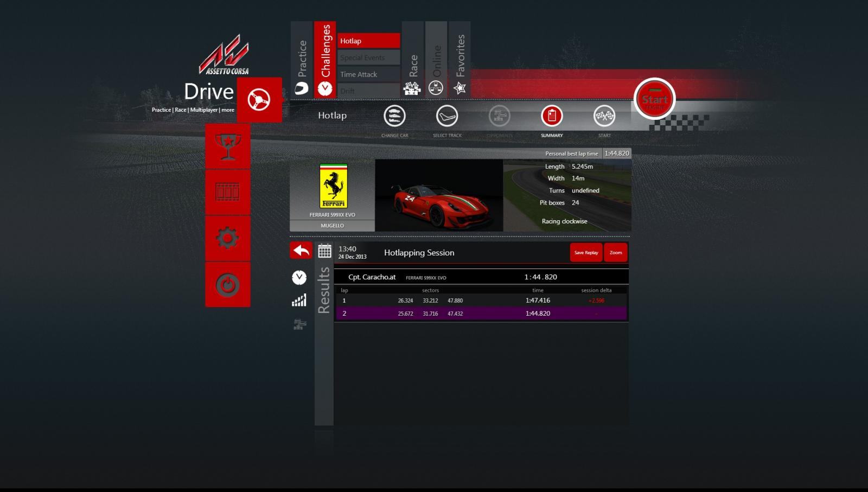Choose Time Attack challenge mode
This screenshot has height=492, width=868.
pos(369,74)
